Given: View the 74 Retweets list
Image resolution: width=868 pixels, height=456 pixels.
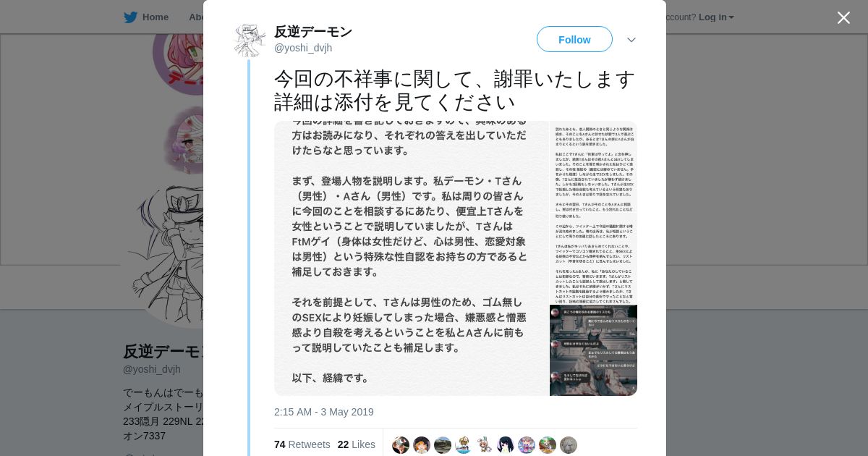Looking at the screenshot, I should (x=302, y=444).
